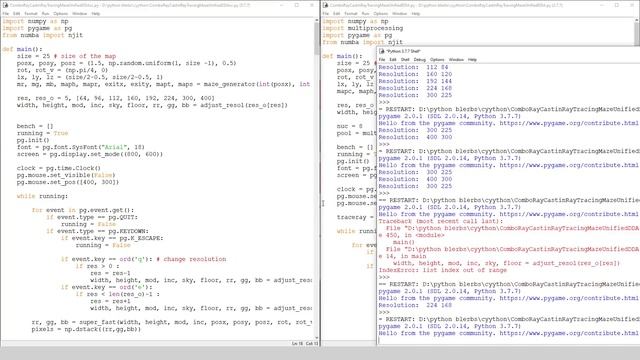Click 'res = res+1' line in left editor
Viewport: 640px width, 360px height.
[110, 301]
